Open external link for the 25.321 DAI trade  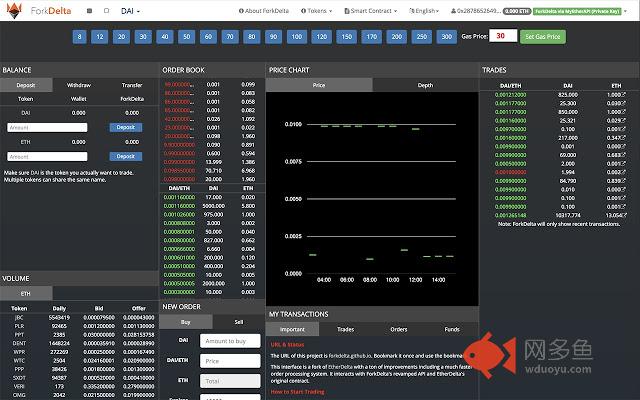tap(623, 120)
